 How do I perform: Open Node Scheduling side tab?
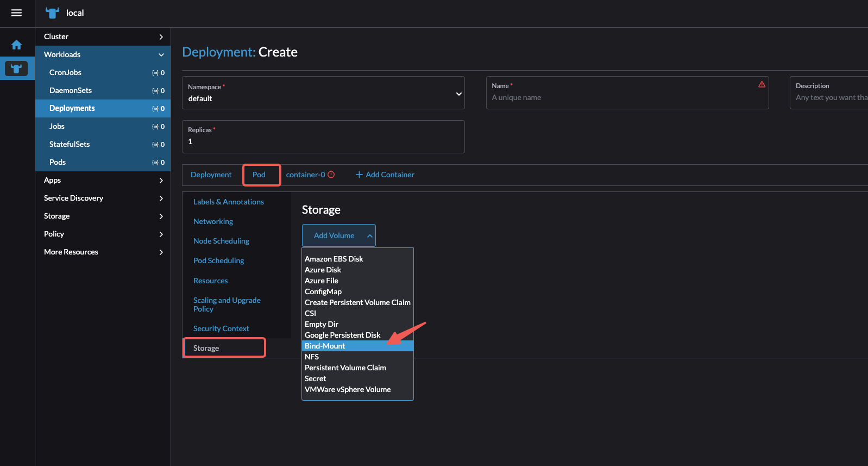coord(221,241)
